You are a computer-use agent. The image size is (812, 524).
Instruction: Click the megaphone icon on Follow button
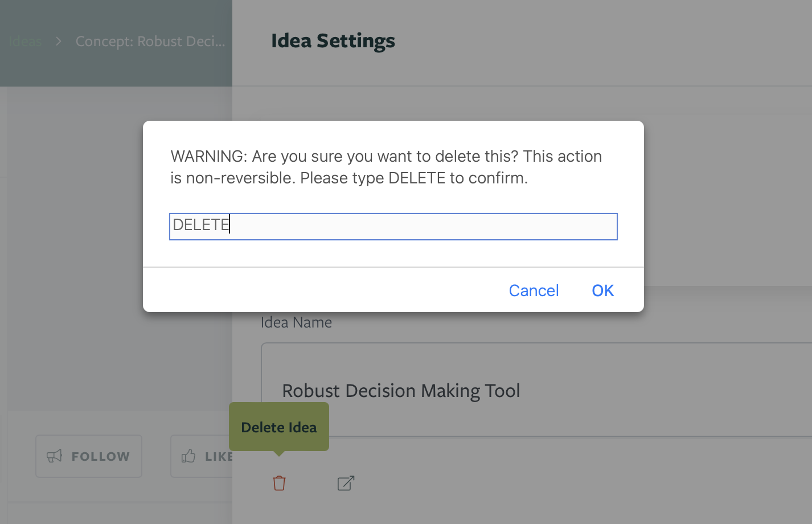[x=54, y=456]
